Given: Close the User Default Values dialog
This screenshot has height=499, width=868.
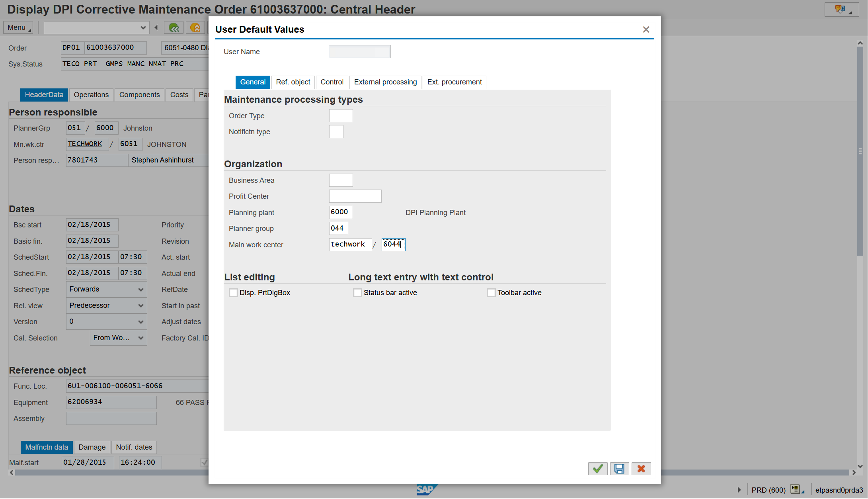Looking at the screenshot, I should tap(646, 29).
